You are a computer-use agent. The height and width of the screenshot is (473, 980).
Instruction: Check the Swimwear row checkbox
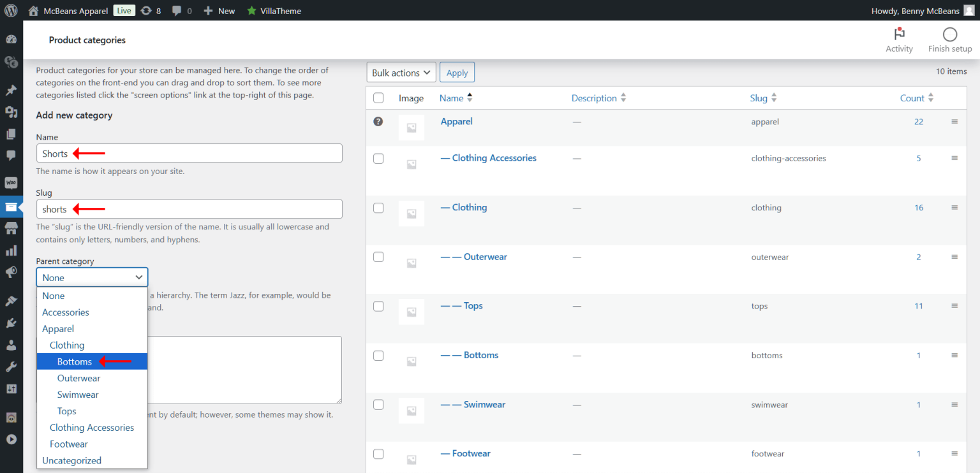tap(378, 405)
